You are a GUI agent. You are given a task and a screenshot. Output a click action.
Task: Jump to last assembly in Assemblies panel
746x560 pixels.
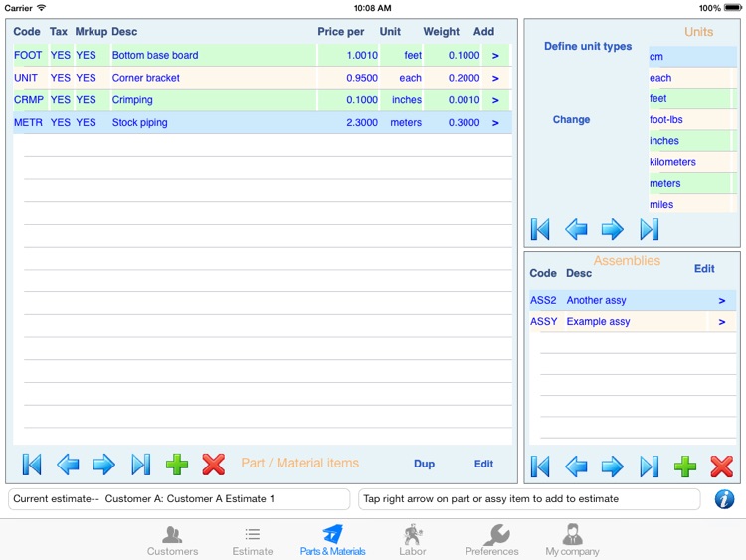tap(650, 467)
